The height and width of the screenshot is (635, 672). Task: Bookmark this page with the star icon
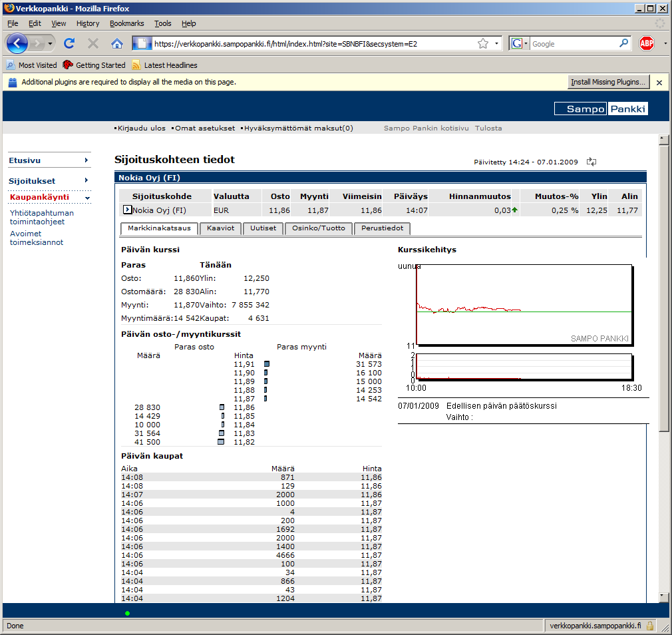click(483, 43)
